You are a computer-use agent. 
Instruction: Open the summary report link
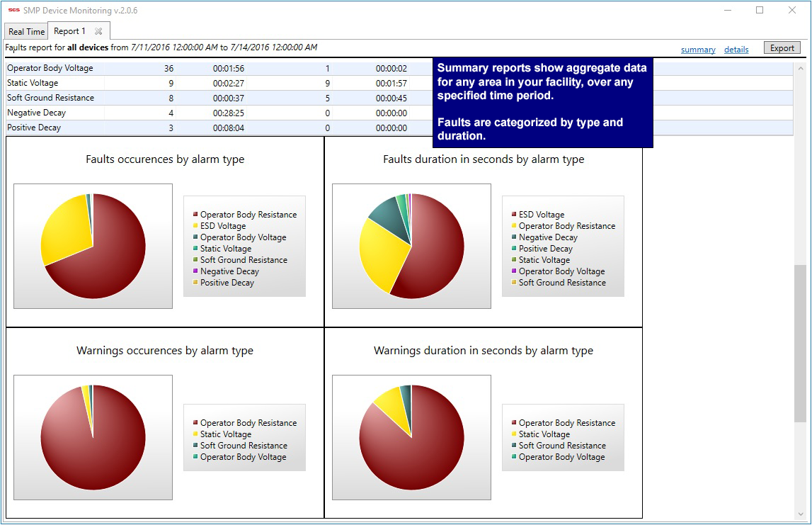pyautogui.click(x=697, y=50)
